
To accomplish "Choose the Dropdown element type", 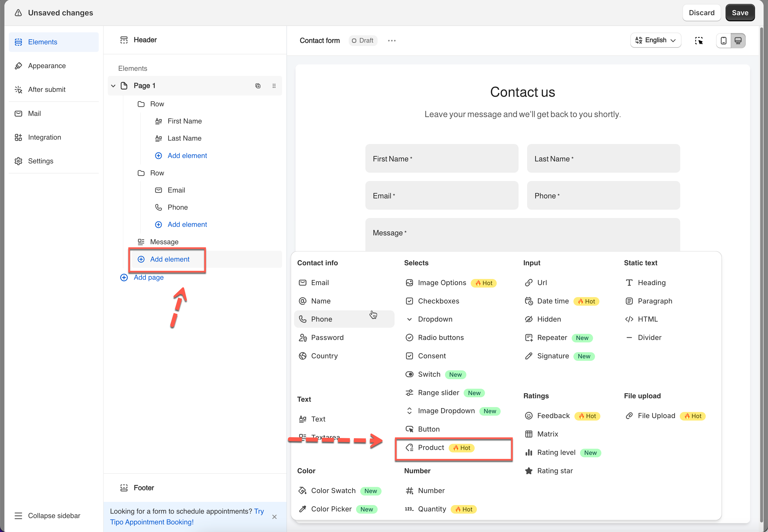I will (435, 319).
